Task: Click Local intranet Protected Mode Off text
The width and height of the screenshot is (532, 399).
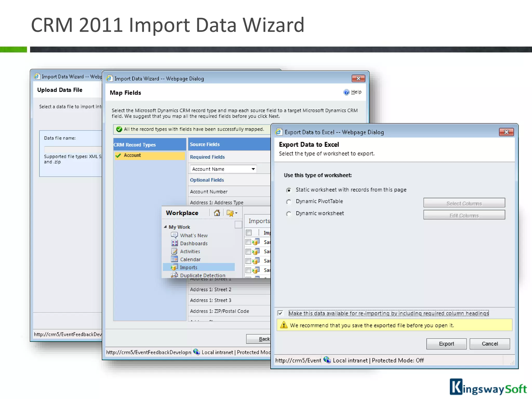Action: tap(378, 361)
